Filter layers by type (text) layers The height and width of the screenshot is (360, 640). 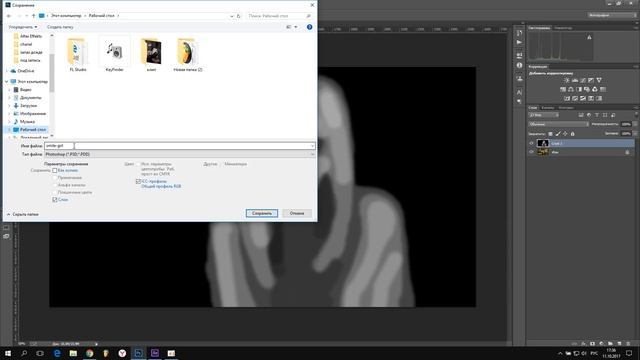597,115
